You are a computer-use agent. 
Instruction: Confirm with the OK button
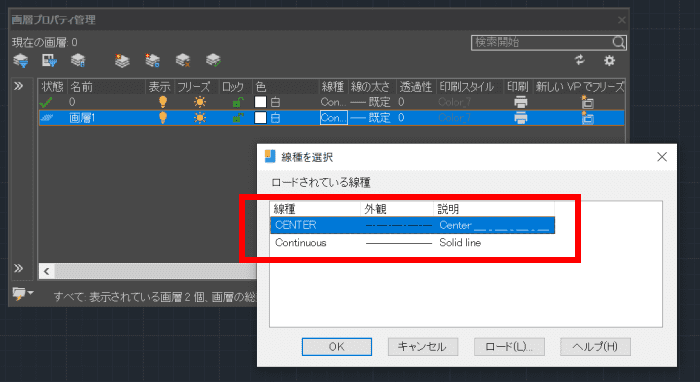pos(337,347)
